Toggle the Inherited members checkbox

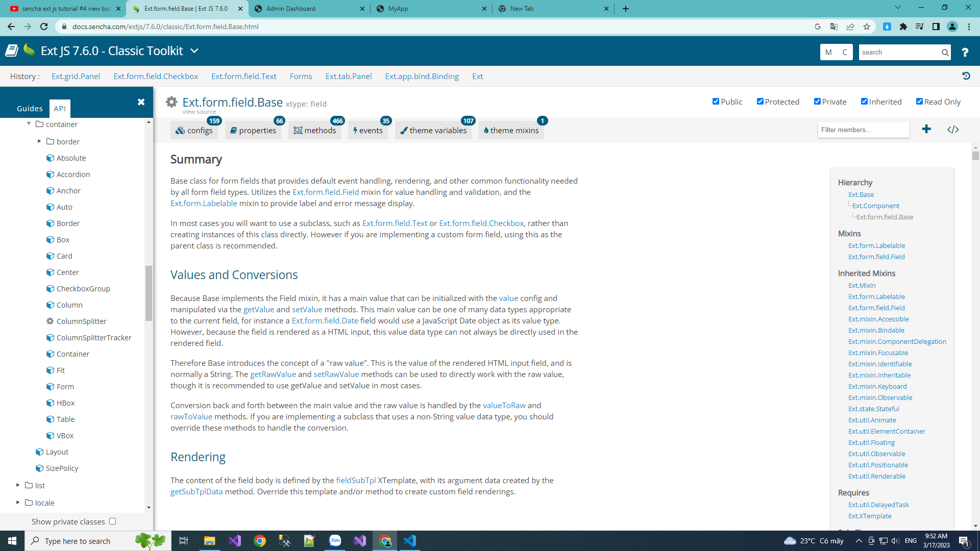coord(864,102)
